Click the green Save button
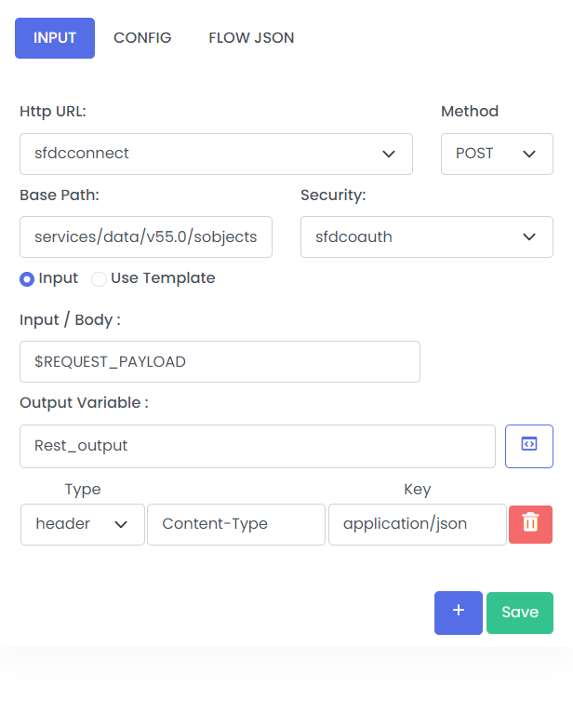This screenshot has height=728, width=573. pos(520,613)
